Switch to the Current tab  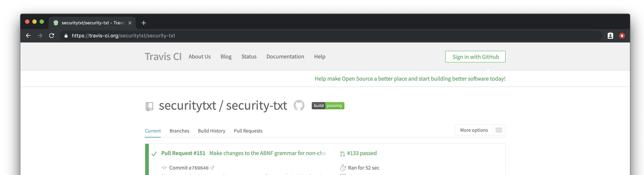[x=153, y=131]
